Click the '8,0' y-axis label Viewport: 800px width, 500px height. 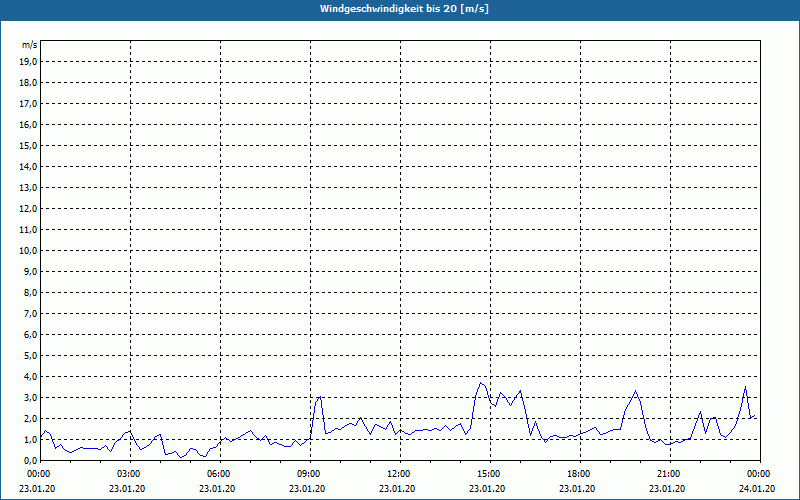coord(30,293)
